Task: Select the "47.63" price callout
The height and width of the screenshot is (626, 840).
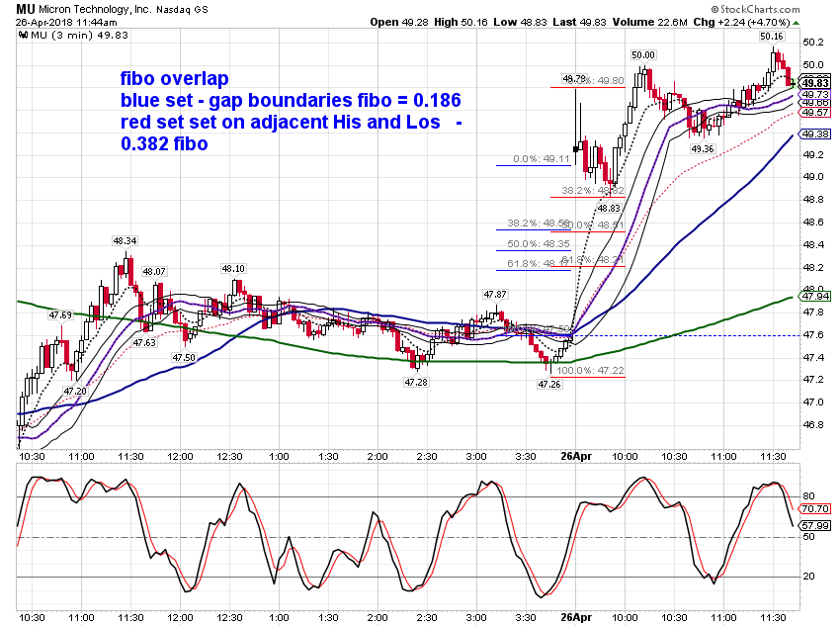Action: pyautogui.click(x=144, y=343)
